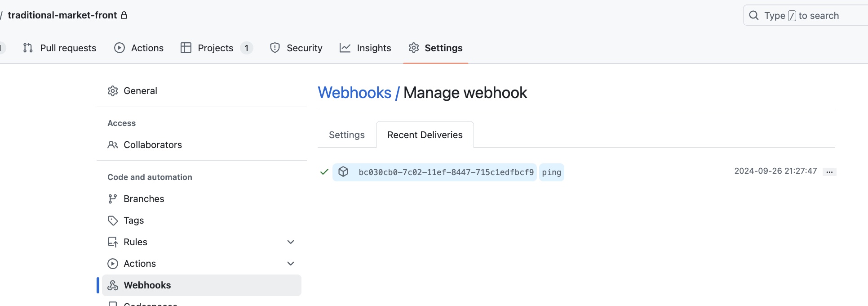Click the ping event label

point(551,172)
